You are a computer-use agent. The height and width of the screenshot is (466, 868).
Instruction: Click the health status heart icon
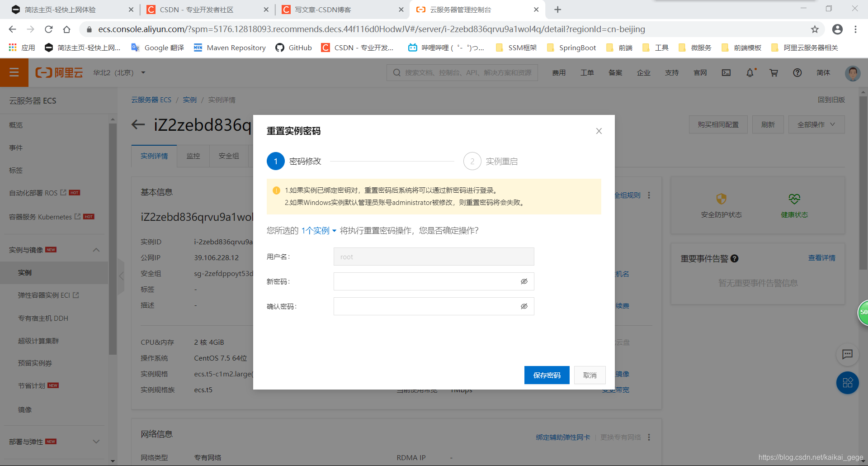pos(794,199)
